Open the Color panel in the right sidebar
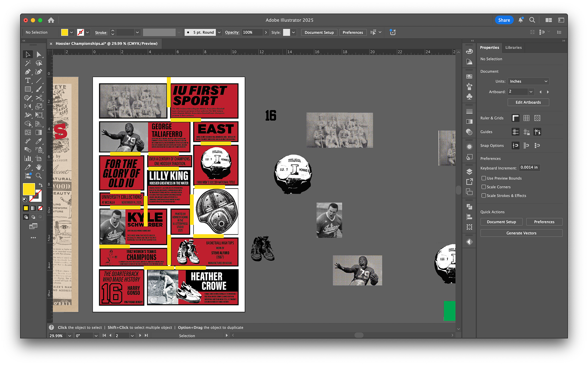The height and width of the screenshot is (365, 588). pos(469,51)
